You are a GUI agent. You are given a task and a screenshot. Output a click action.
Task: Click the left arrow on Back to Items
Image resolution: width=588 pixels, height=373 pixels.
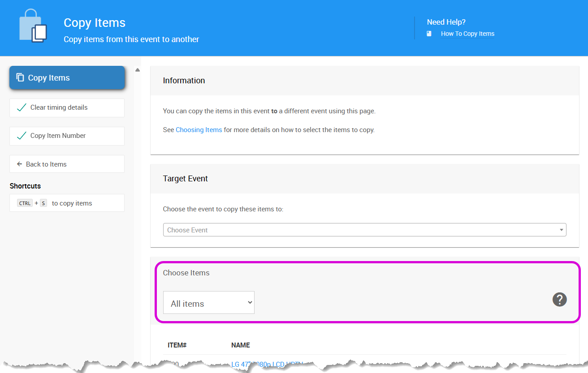[19, 164]
